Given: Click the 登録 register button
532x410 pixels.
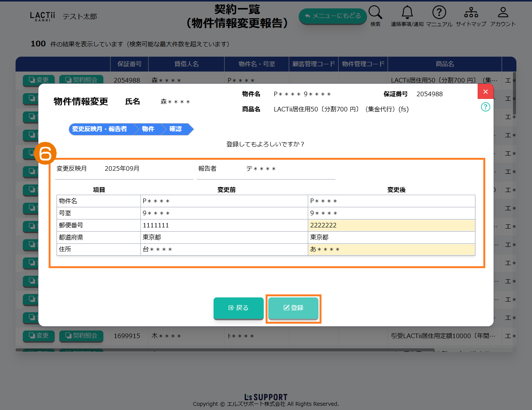Looking at the screenshot, I should click(293, 308).
